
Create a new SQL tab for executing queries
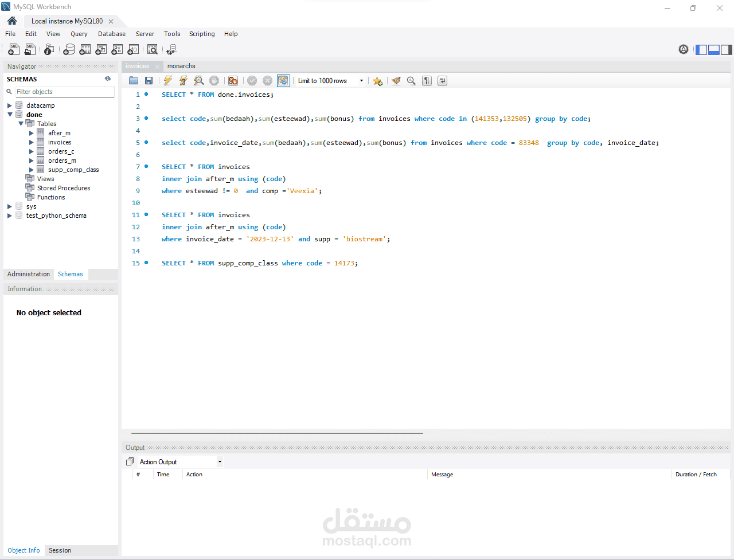(x=13, y=49)
